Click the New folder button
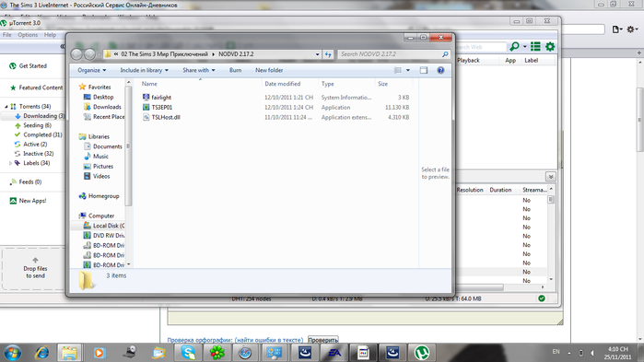 [269, 70]
